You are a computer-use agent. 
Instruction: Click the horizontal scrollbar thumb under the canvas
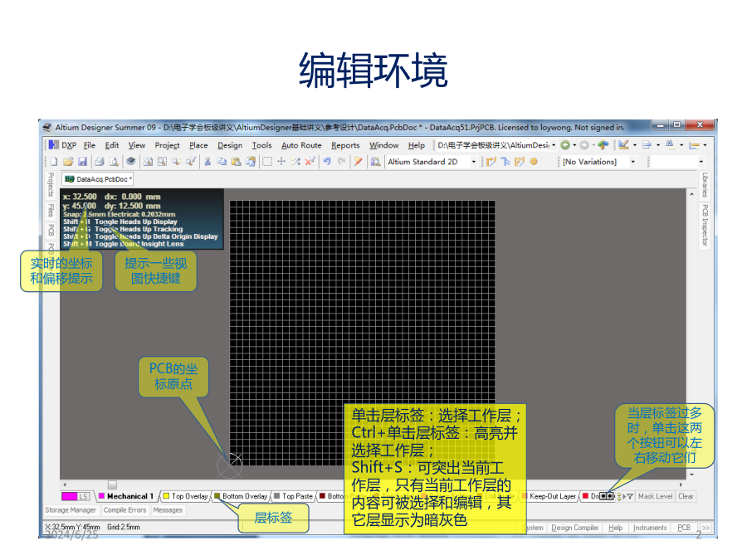click(x=112, y=485)
